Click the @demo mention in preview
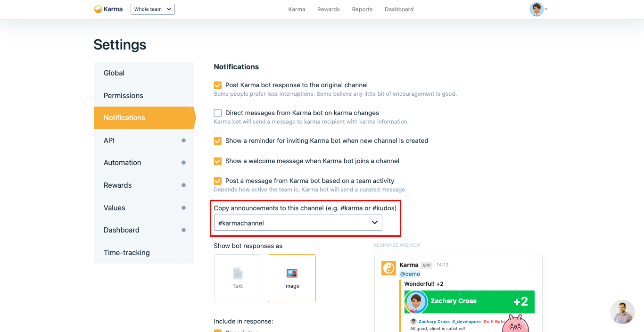 point(410,274)
